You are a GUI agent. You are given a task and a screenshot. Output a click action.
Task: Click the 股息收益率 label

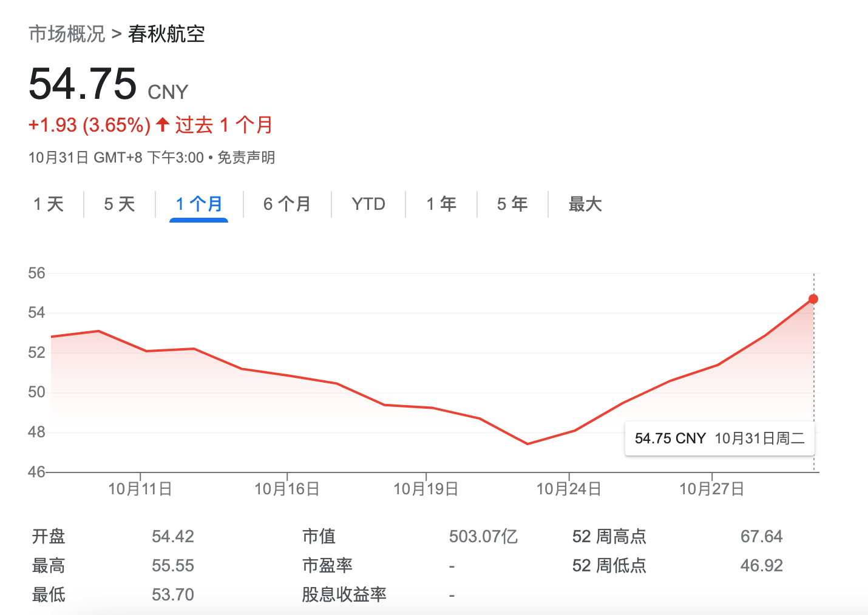pyautogui.click(x=344, y=594)
